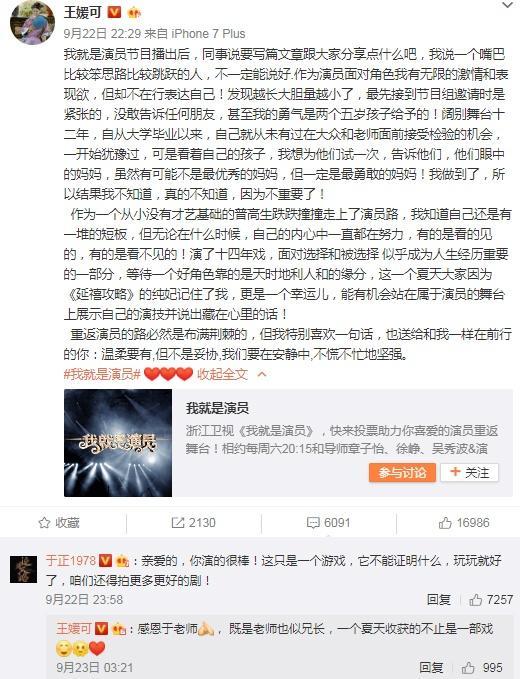Screen dimensions: 520x679
Task: Follow the topic with +关注 button
Action: pos(470,472)
